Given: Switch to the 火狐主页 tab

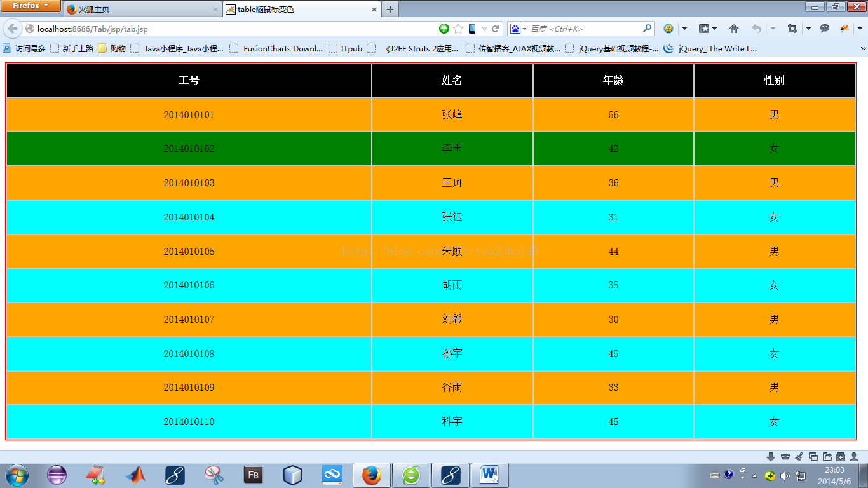Looking at the screenshot, I should pyautogui.click(x=142, y=10).
